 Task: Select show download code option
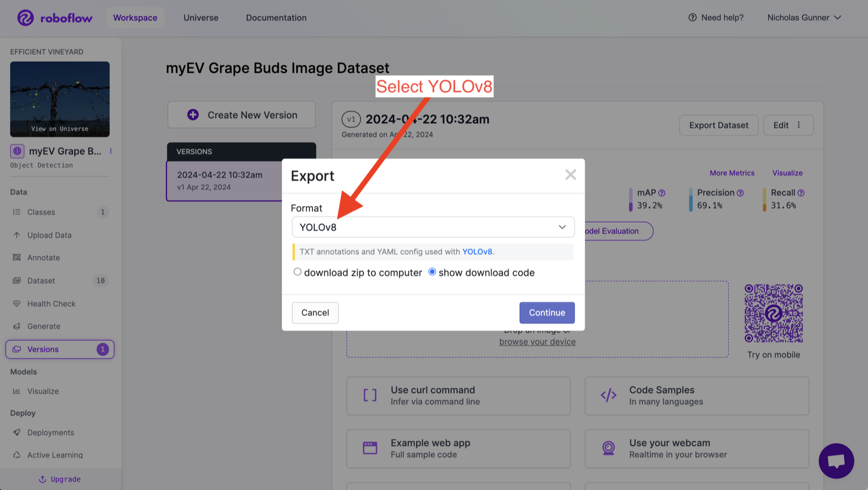pyautogui.click(x=432, y=272)
